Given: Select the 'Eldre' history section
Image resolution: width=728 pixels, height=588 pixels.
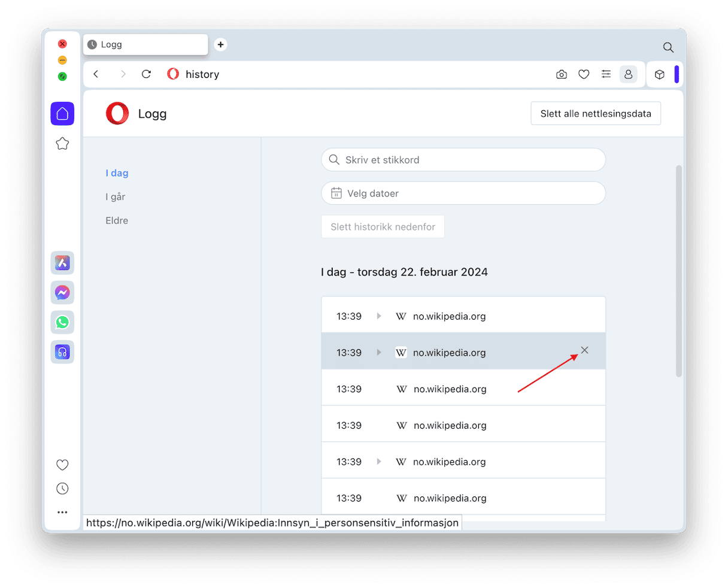Looking at the screenshot, I should pos(117,220).
